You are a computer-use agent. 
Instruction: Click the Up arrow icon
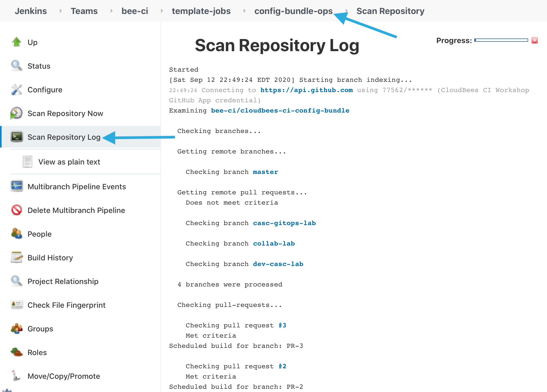[16, 42]
